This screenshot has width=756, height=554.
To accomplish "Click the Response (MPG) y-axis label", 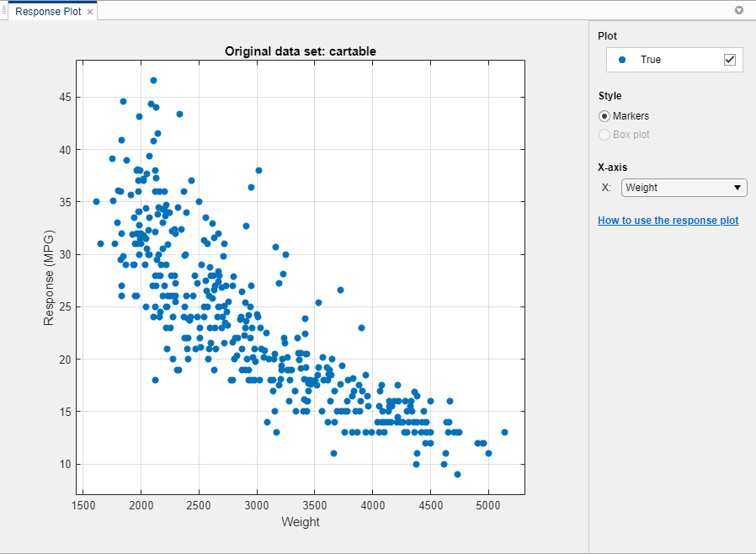I will pyautogui.click(x=49, y=278).
